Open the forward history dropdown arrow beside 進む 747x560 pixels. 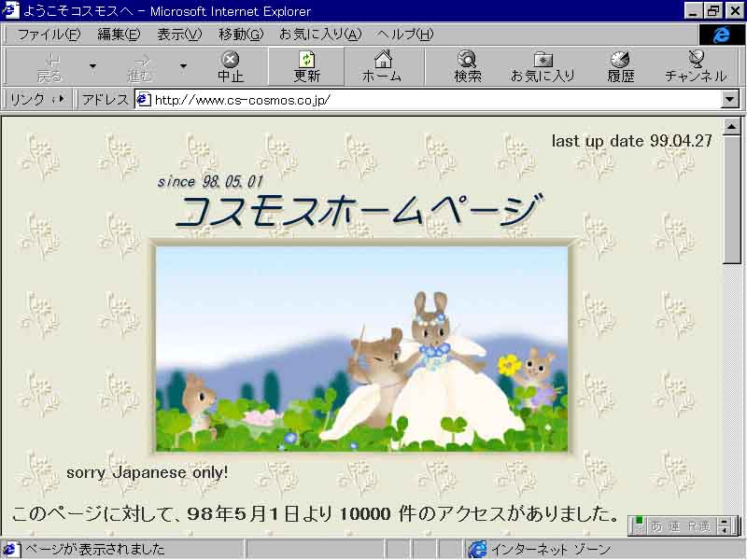[183, 66]
